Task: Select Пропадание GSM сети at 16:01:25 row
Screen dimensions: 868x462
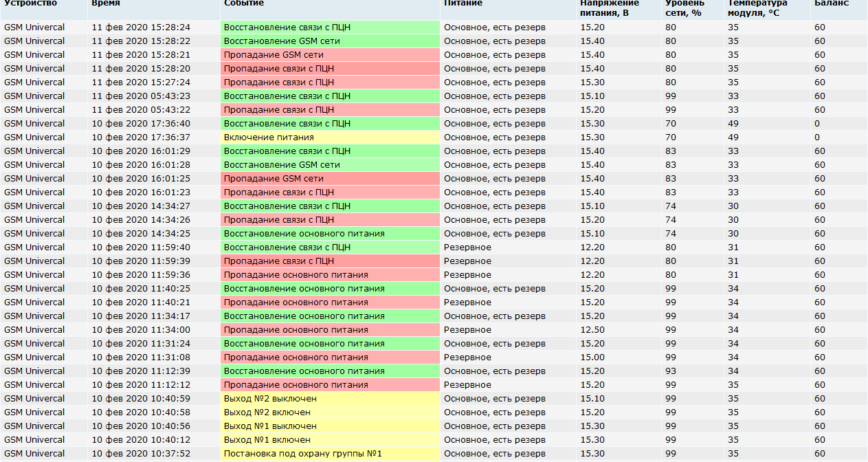Action: tap(331, 179)
